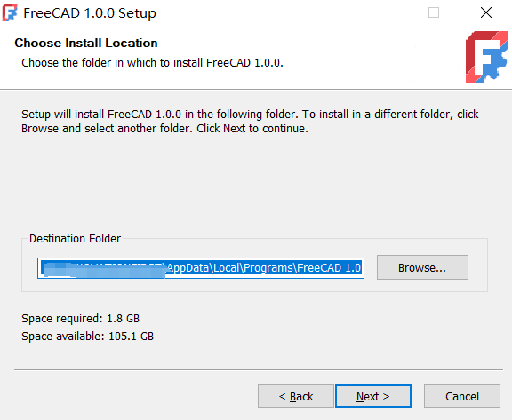Click the greyed-out maximize window button
This screenshot has width=512, height=420.
[434, 12]
